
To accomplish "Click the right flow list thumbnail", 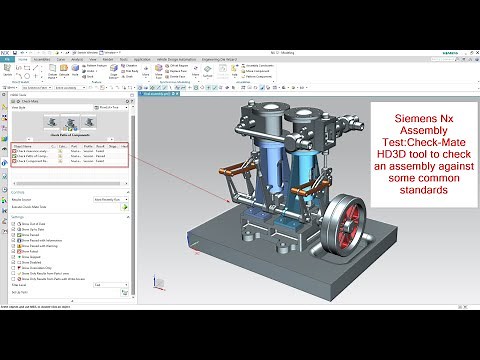I will point(89,122).
